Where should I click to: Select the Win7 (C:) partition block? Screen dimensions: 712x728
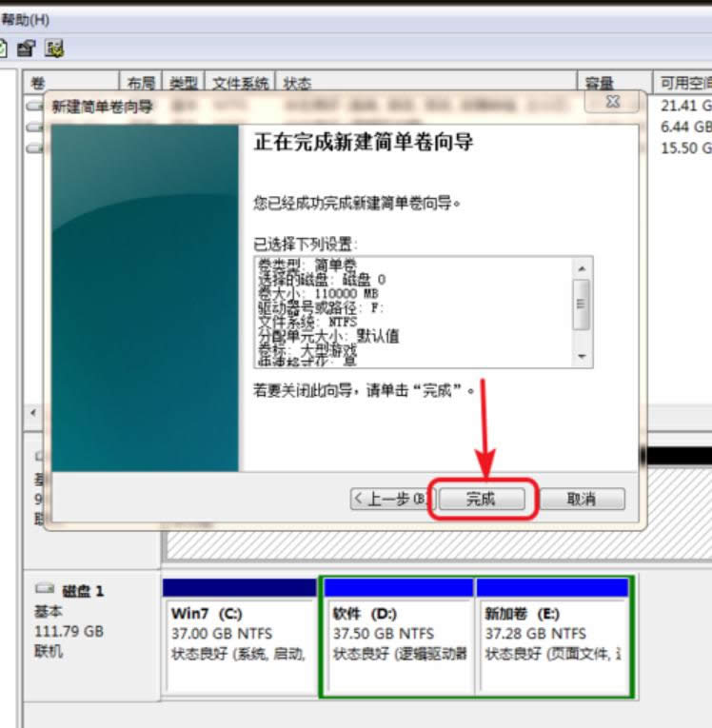(240, 638)
